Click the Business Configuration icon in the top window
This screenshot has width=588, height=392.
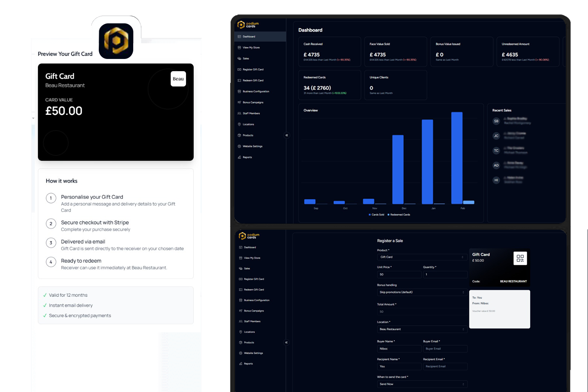[x=239, y=91]
